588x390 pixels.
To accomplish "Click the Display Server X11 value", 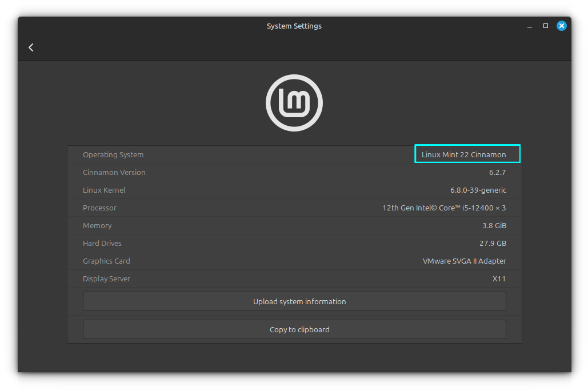I will (499, 278).
